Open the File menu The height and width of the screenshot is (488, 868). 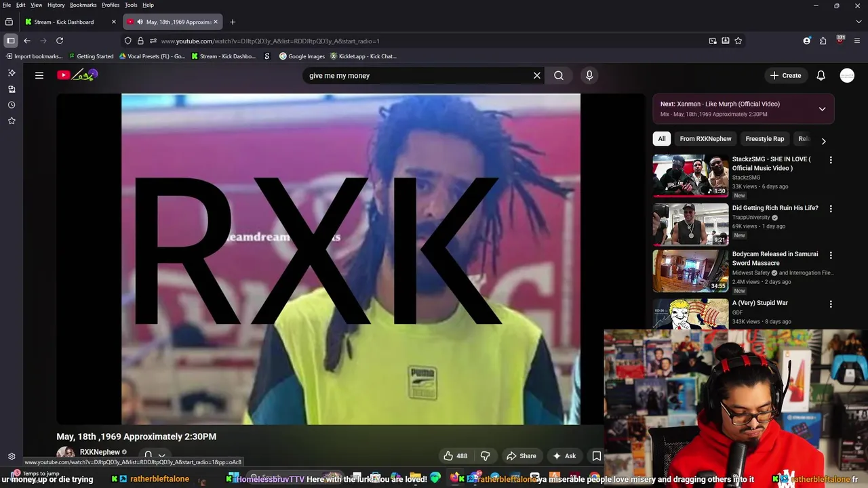coord(7,5)
